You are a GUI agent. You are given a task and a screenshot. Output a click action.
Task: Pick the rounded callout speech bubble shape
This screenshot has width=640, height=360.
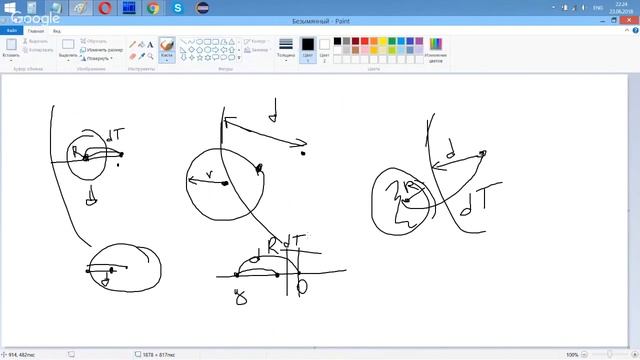click(x=216, y=58)
